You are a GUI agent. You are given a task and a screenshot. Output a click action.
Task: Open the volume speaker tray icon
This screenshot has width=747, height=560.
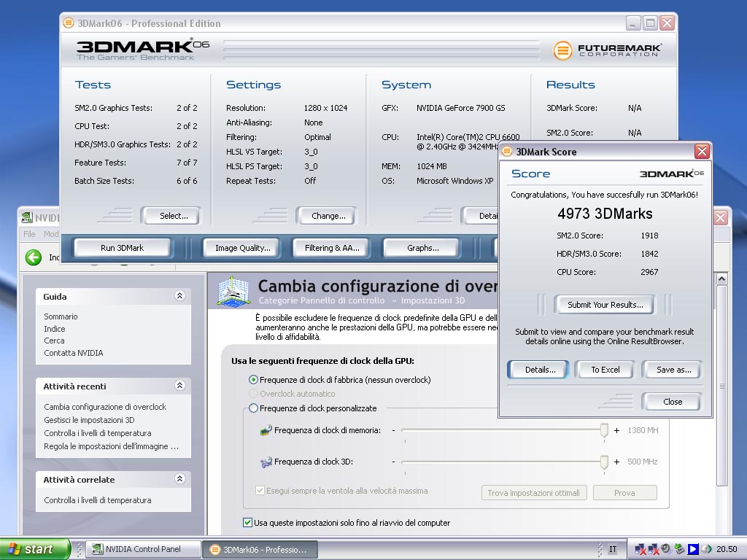tap(665, 549)
